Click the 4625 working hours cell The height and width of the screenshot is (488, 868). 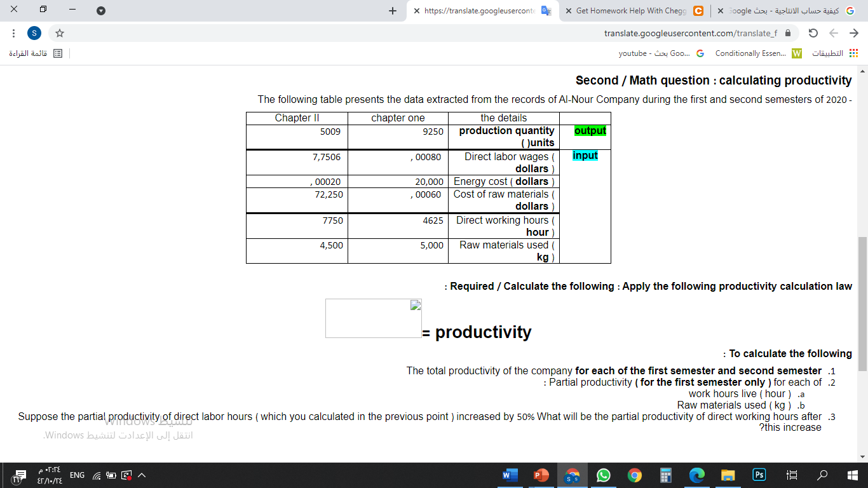tap(398, 226)
